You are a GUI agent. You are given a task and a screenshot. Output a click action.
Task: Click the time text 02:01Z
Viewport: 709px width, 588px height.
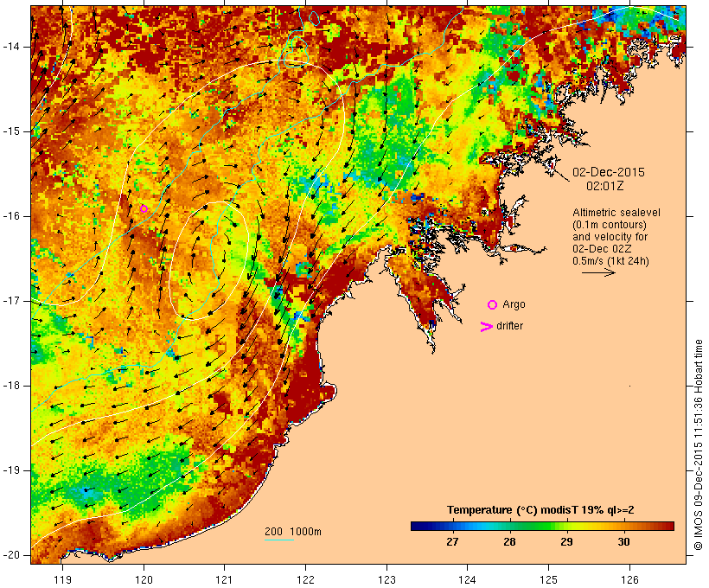605,186
